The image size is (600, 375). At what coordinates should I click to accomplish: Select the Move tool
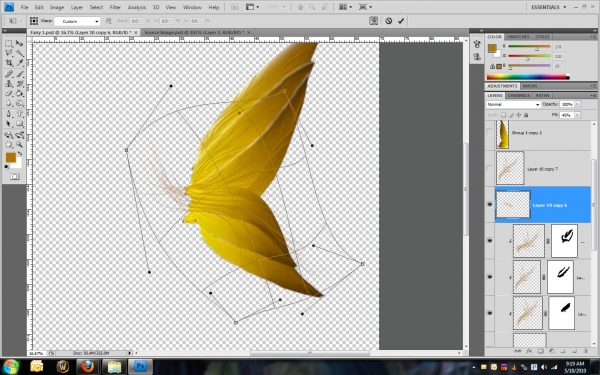tap(20, 44)
